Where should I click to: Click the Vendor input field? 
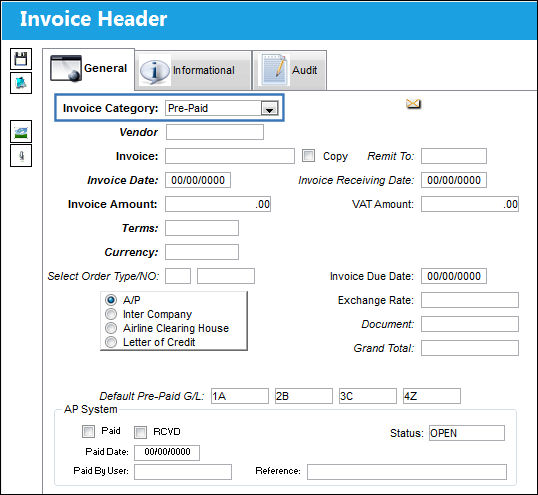[x=215, y=132]
